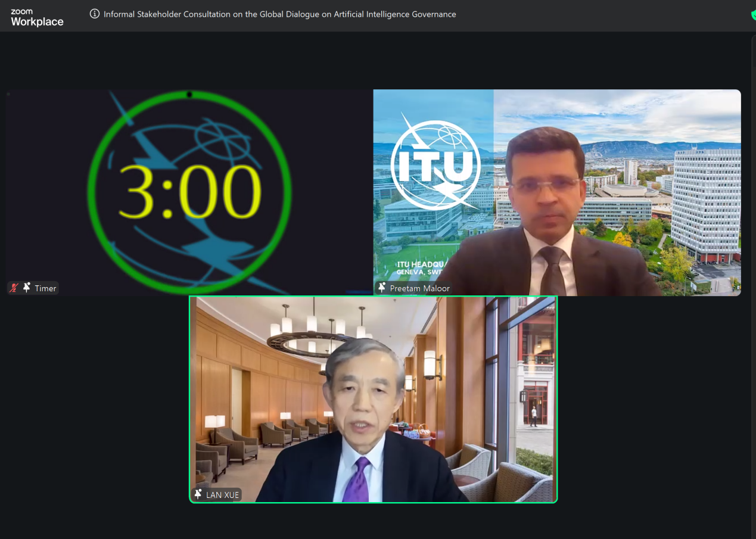Click the LAN XUE name label
Screen dimensions: 756x539
pos(222,495)
